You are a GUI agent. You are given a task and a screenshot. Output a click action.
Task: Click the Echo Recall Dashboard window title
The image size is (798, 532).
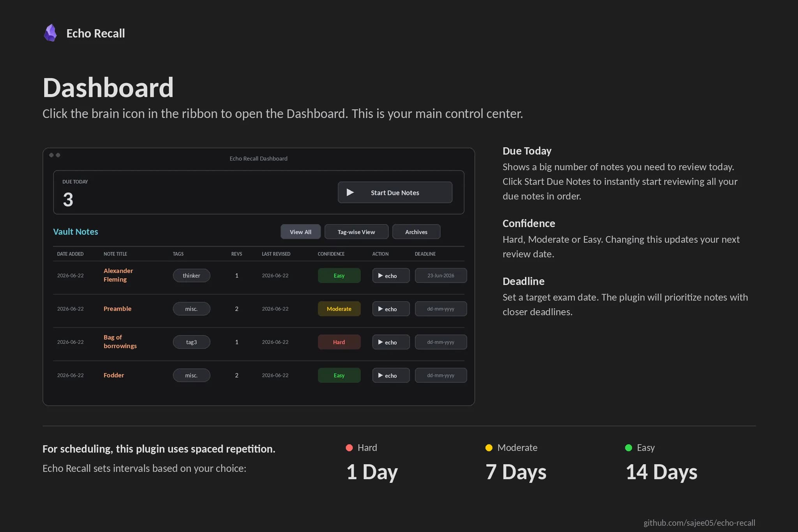(x=258, y=159)
